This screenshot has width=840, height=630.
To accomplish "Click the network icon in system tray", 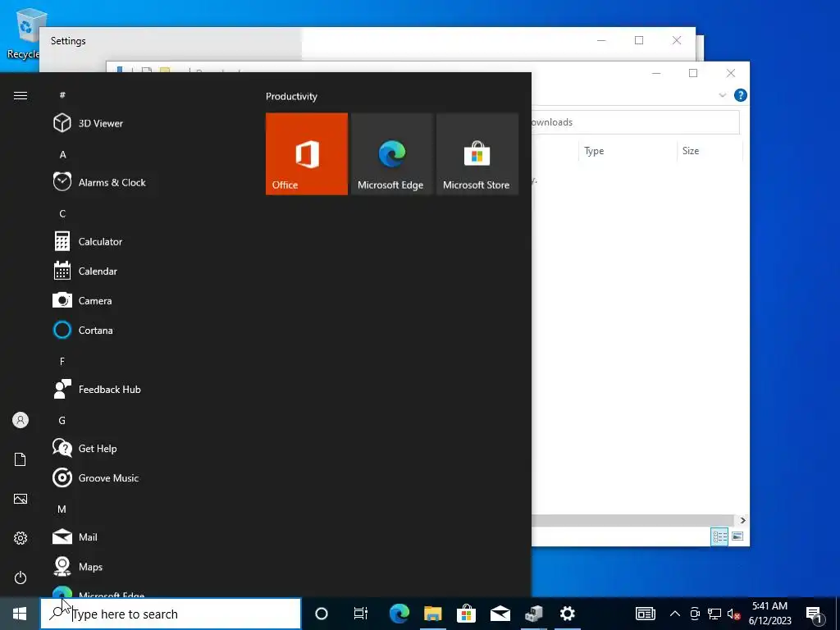I will (x=714, y=614).
